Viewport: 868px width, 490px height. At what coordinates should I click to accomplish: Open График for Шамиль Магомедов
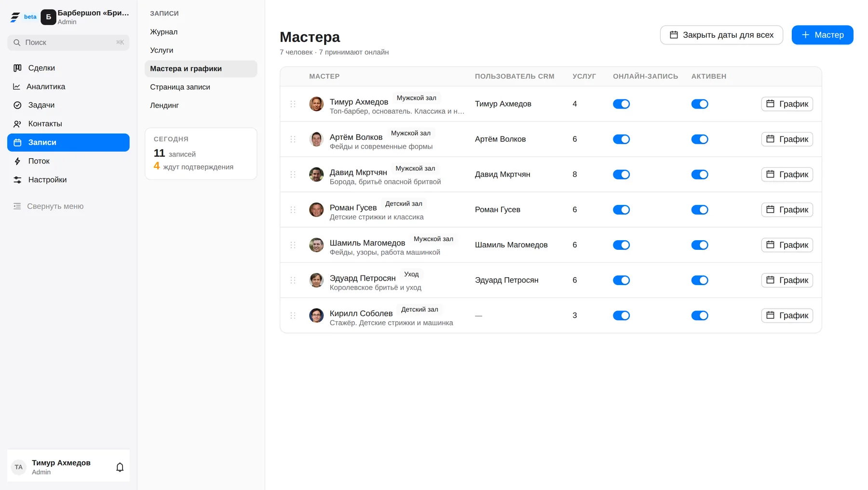(x=787, y=245)
